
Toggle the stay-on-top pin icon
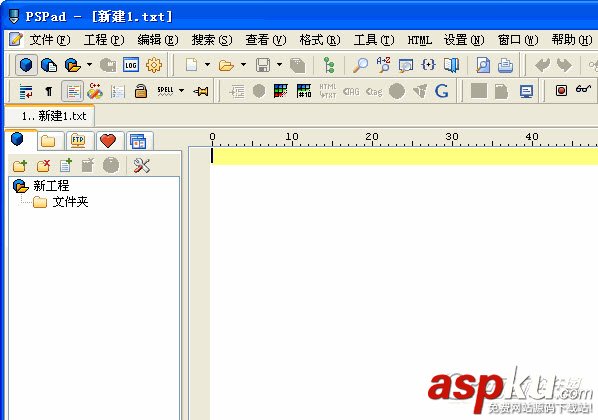click(x=201, y=92)
